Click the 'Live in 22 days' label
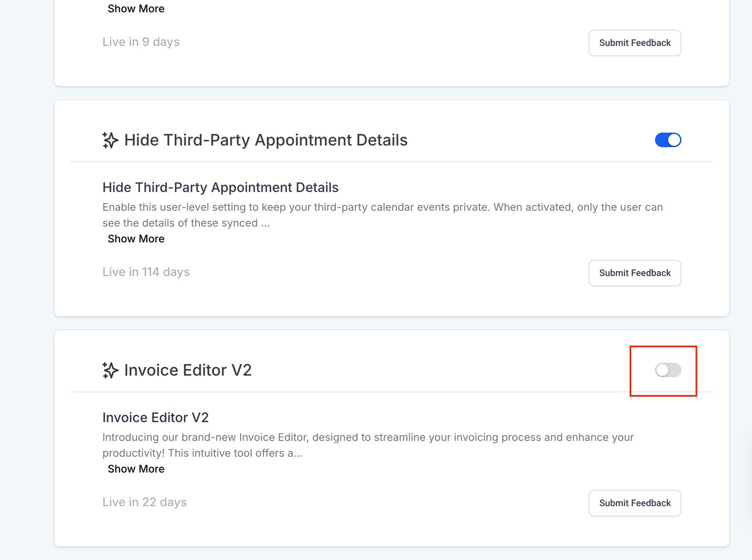 click(144, 502)
